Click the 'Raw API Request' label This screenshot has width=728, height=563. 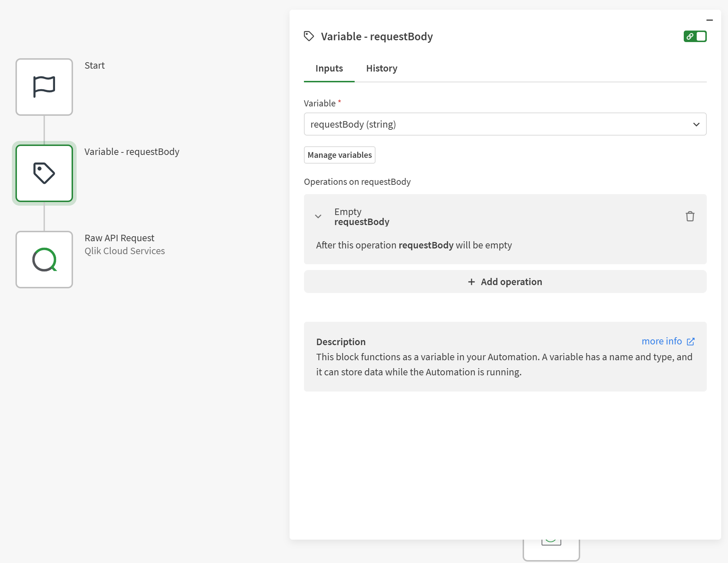coord(119,238)
